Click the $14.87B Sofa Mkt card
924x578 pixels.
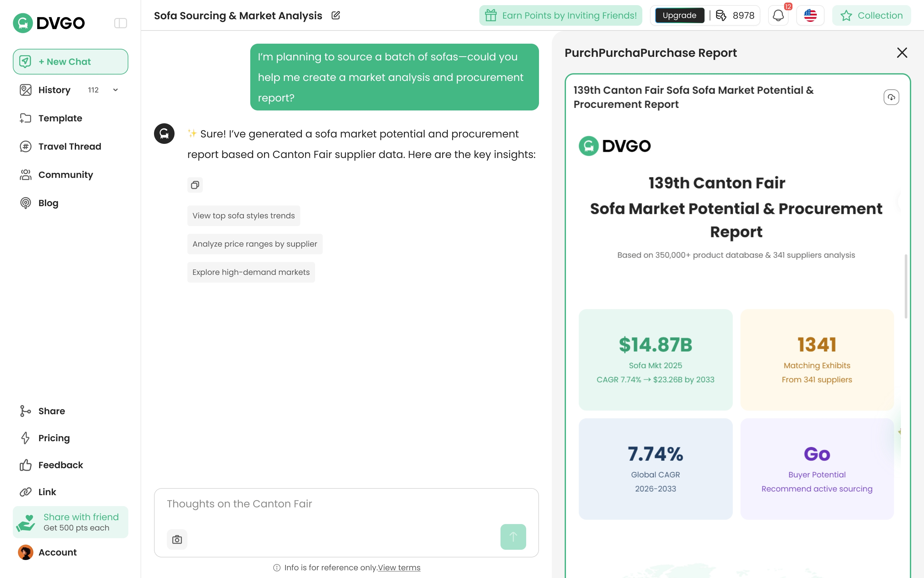pos(655,360)
